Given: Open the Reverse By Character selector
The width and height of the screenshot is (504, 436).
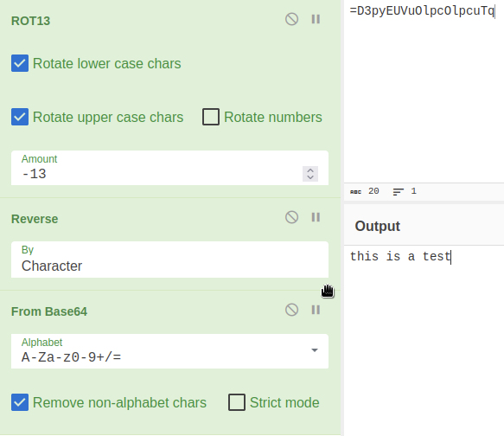Looking at the screenshot, I should [x=169, y=260].
